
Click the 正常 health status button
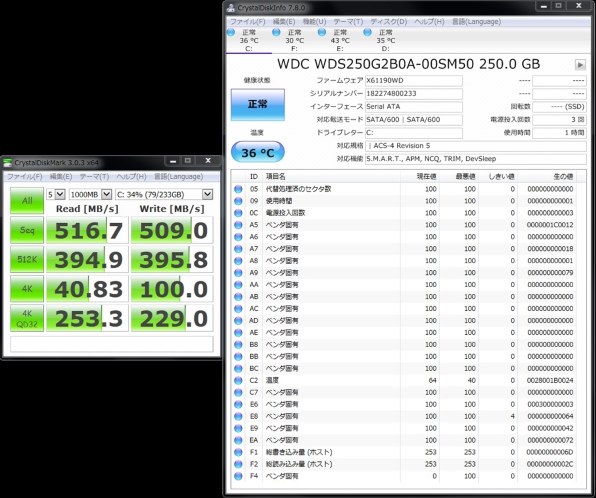(x=258, y=105)
